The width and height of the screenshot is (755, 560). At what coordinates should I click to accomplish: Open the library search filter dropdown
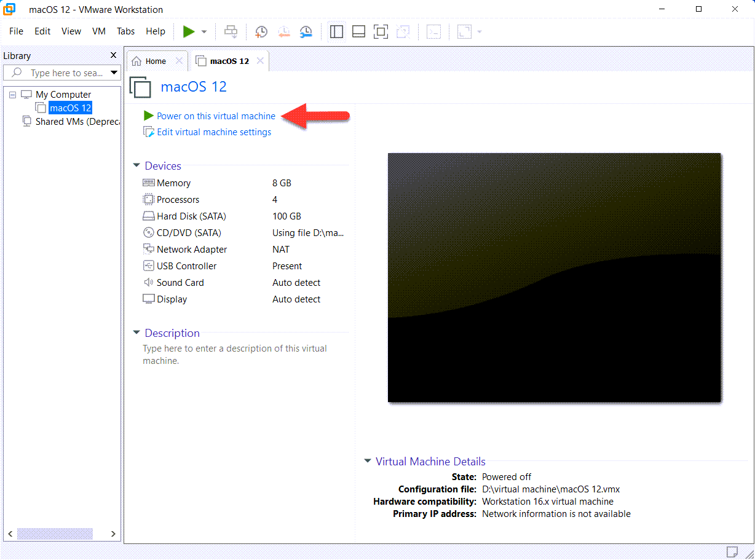[x=114, y=73]
